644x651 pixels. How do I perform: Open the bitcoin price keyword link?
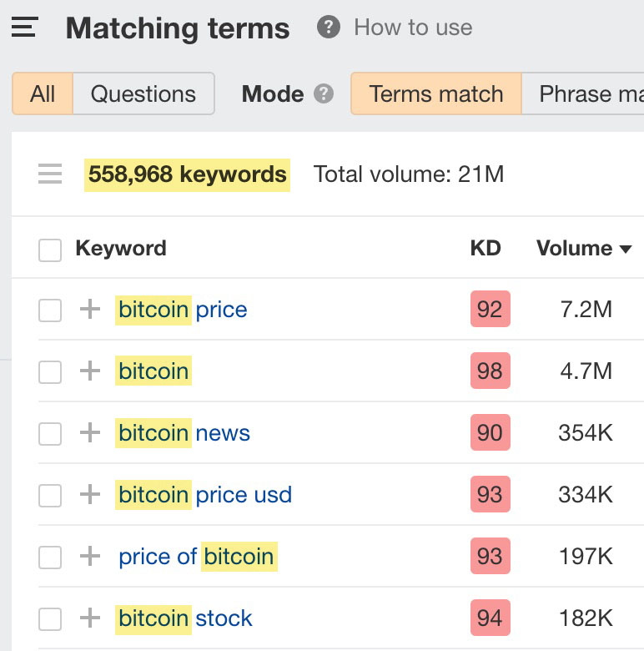[x=183, y=310]
